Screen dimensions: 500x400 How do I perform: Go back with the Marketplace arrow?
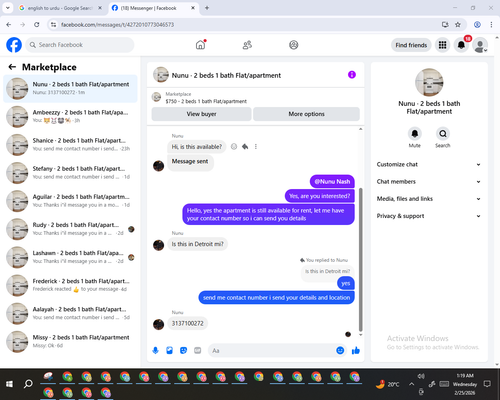(x=12, y=67)
